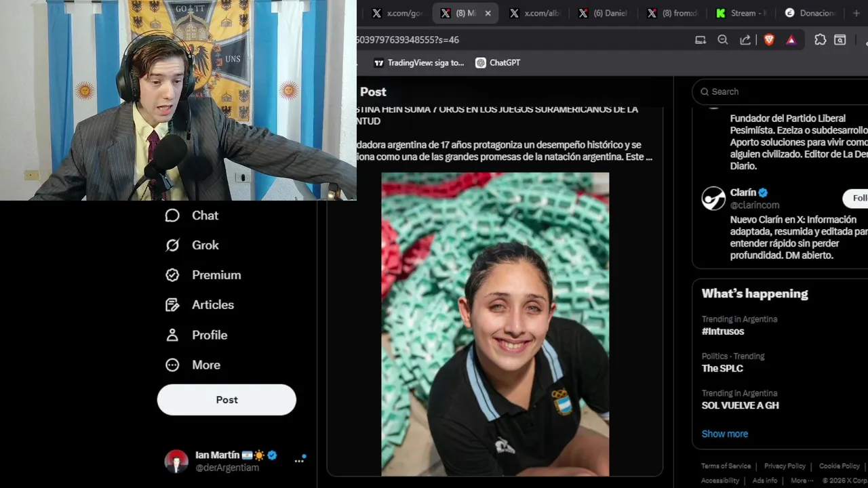Switch to the Kick Stream tab
Screen dimensions: 868x488
pos(741,13)
